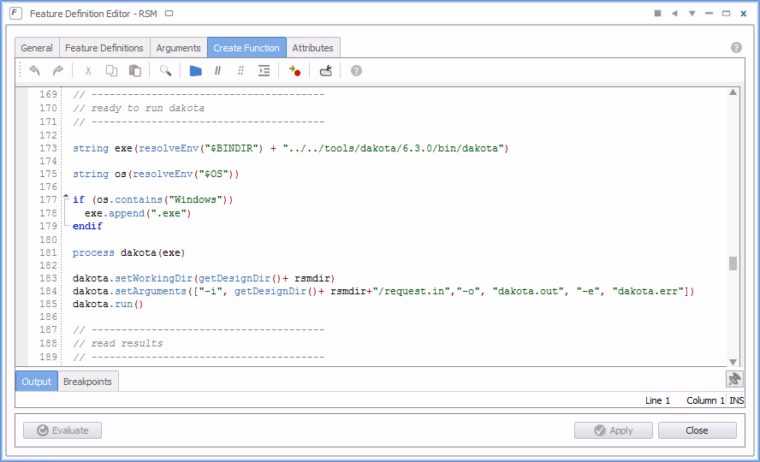
Task: Clear output with broom icon
Action: (734, 379)
